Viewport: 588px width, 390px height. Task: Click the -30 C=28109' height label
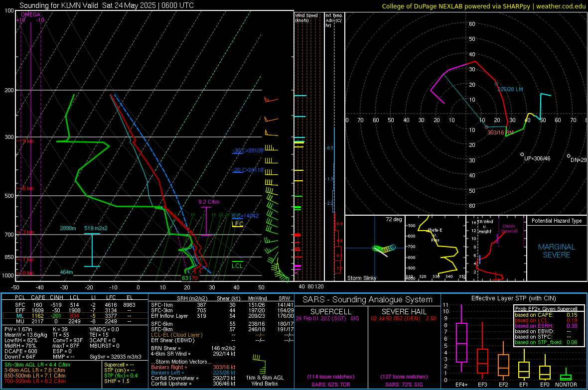coord(248,150)
